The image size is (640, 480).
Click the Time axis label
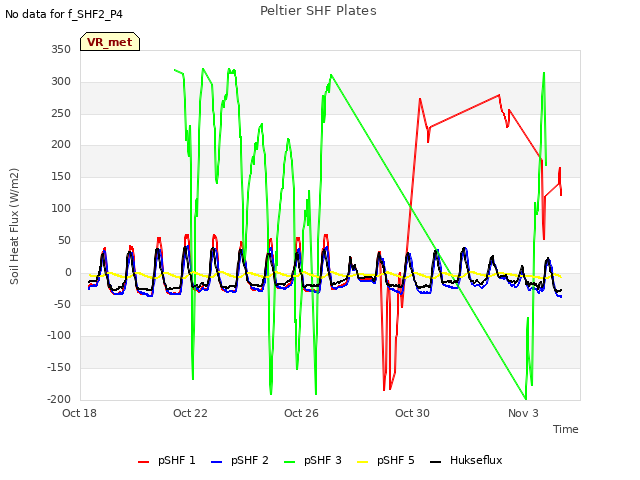click(x=565, y=429)
